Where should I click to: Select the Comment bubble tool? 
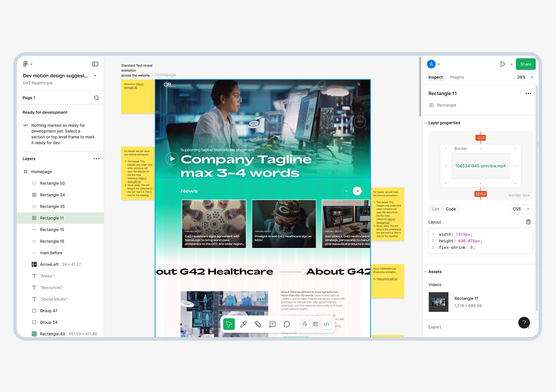point(287,324)
